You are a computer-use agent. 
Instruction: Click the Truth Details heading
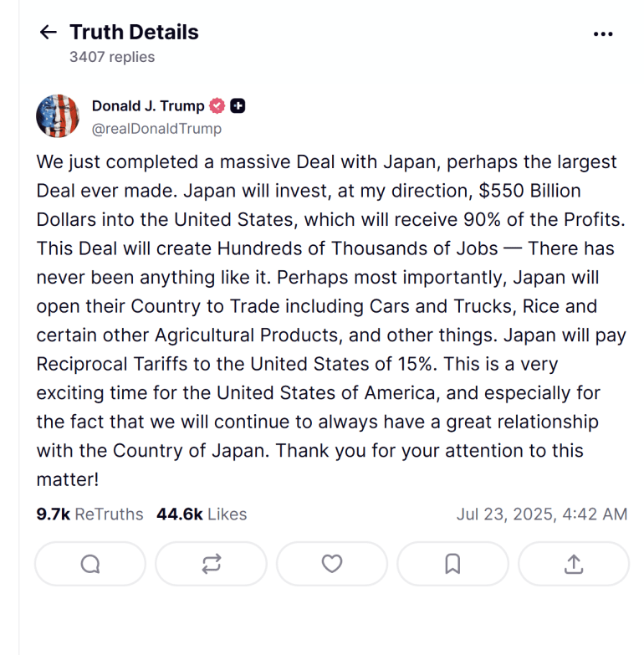134,33
